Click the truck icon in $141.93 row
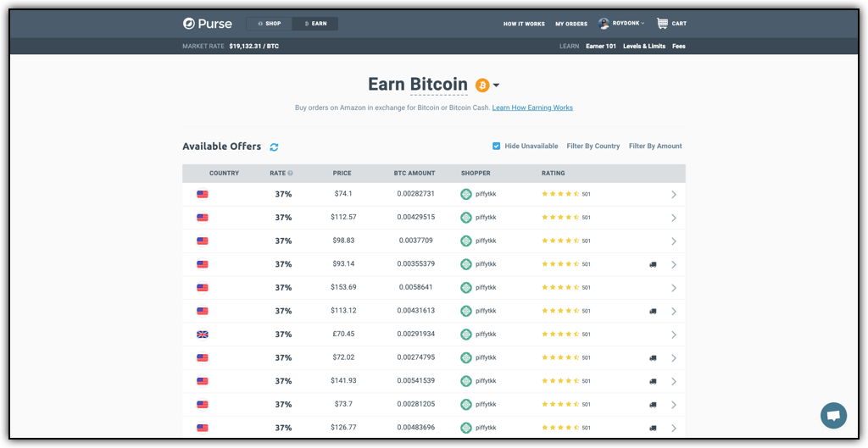The width and height of the screenshot is (868, 448). pyautogui.click(x=653, y=382)
